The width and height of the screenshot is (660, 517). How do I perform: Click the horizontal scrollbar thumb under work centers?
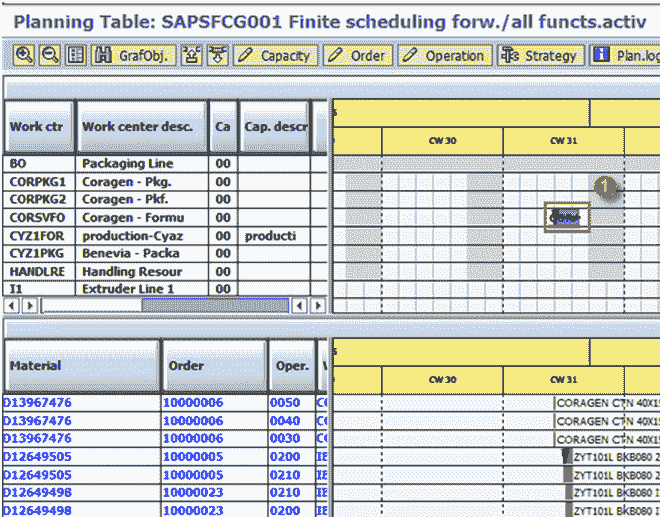tap(216, 305)
